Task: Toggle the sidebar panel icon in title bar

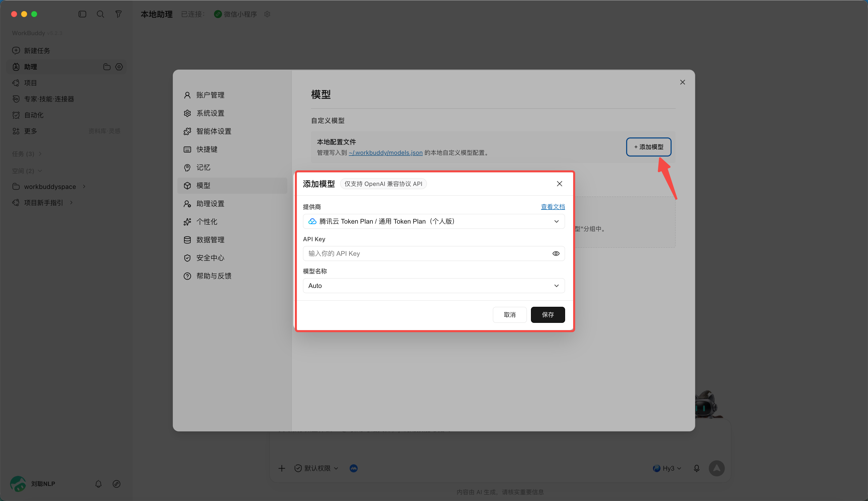Action: pyautogui.click(x=82, y=14)
